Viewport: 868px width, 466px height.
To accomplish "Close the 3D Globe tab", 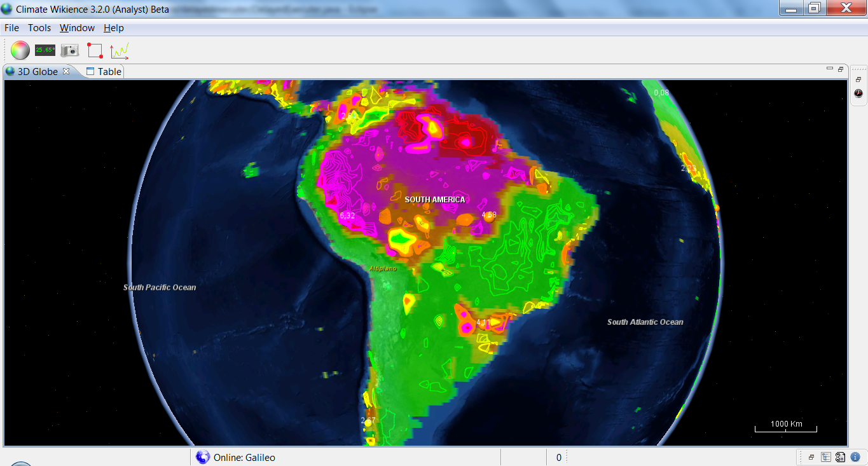I will [65, 71].
